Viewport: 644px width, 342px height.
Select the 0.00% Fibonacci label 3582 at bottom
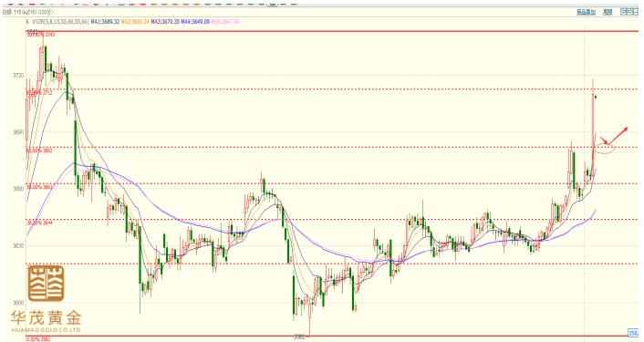point(38,339)
